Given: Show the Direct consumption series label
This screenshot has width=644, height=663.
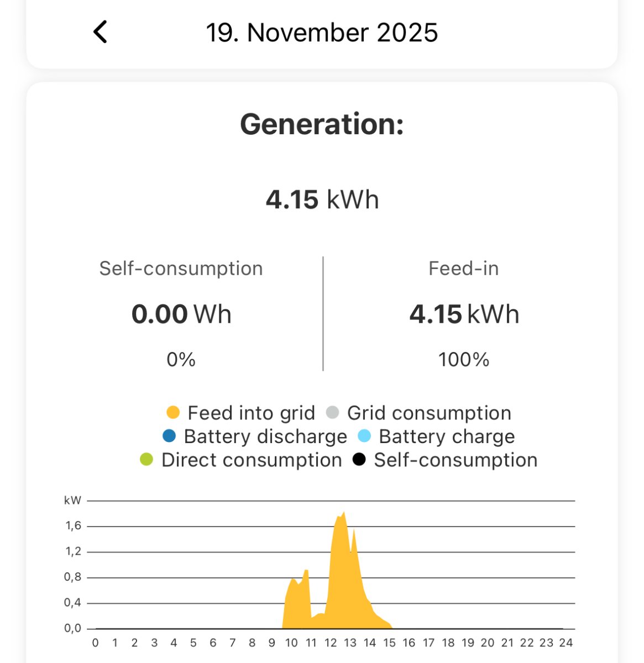Looking at the screenshot, I should 252,460.
